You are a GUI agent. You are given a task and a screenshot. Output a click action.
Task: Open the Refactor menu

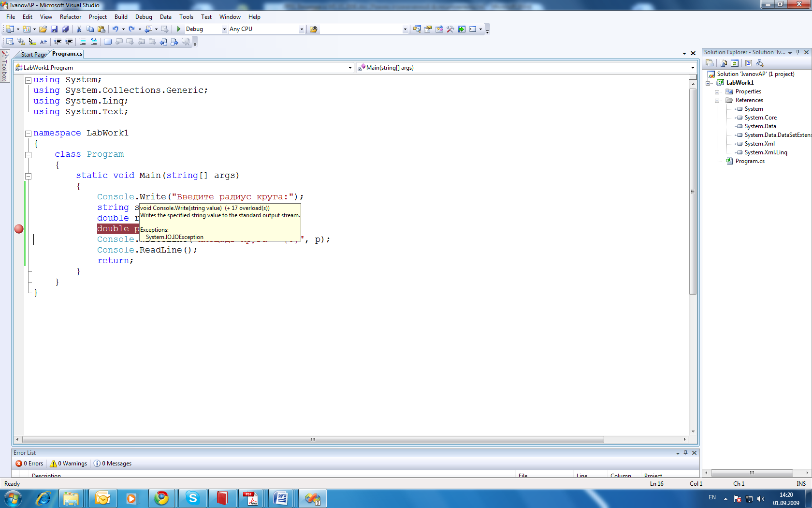pyautogui.click(x=71, y=17)
